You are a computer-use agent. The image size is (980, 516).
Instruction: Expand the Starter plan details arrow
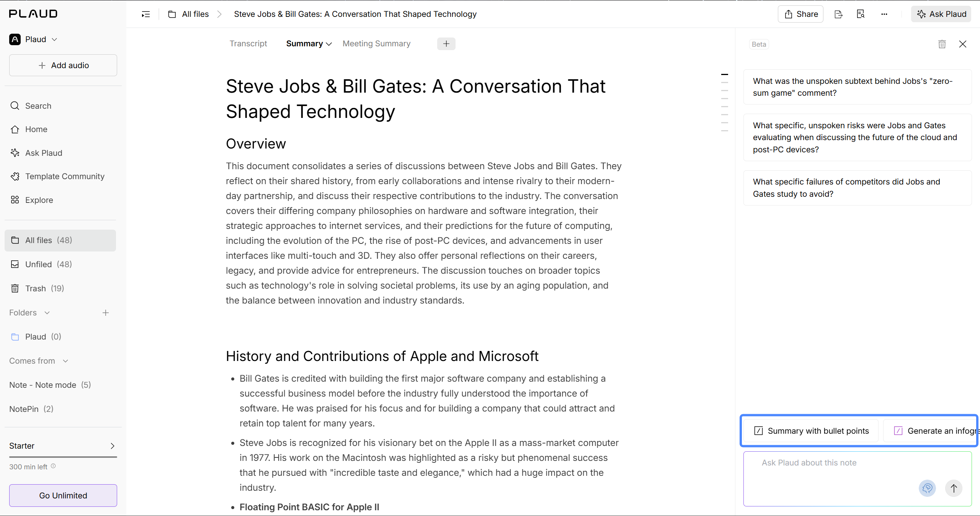pyautogui.click(x=112, y=446)
